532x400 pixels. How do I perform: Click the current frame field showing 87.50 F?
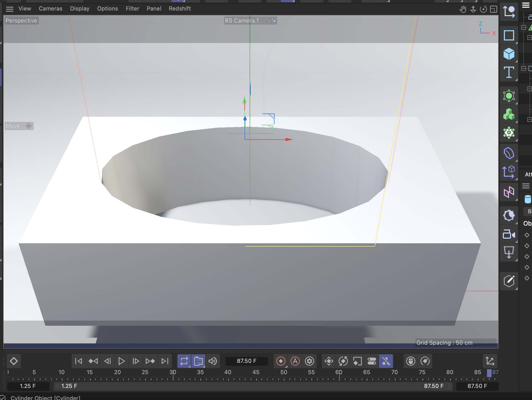[246, 361]
